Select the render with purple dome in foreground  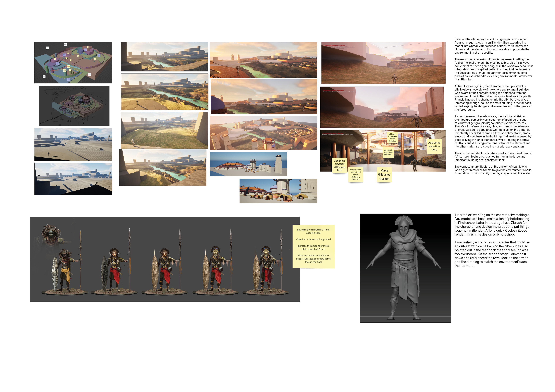(264, 96)
